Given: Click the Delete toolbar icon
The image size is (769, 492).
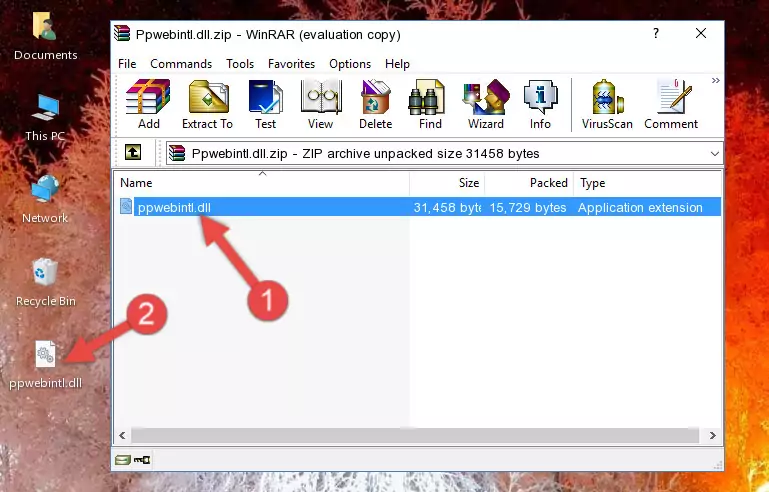Looking at the screenshot, I should click(x=376, y=104).
